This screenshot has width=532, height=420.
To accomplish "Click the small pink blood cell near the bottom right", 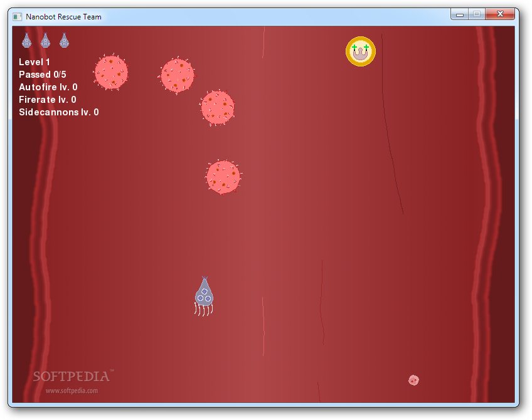I will 413,380.
